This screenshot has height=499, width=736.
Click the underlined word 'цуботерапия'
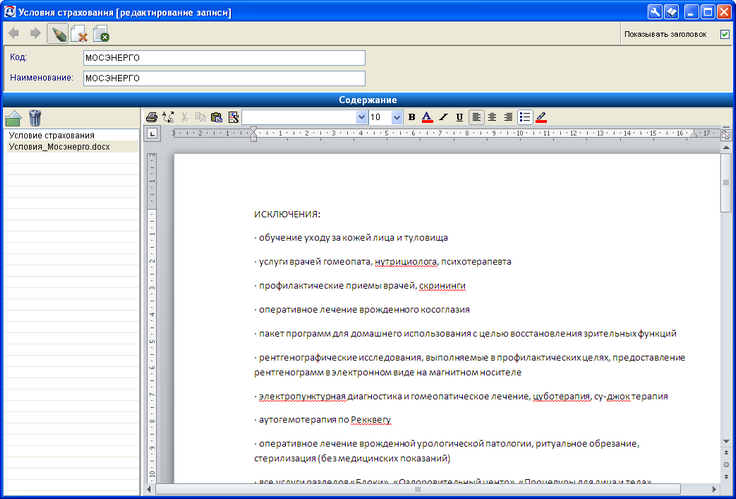click(x=561, y=396)
